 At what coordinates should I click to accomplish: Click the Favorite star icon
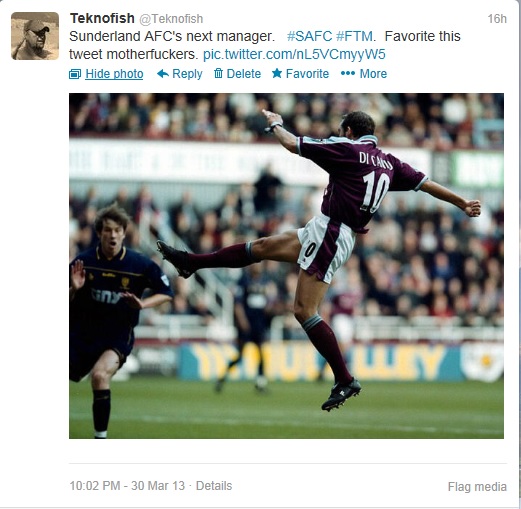[277, 73]
